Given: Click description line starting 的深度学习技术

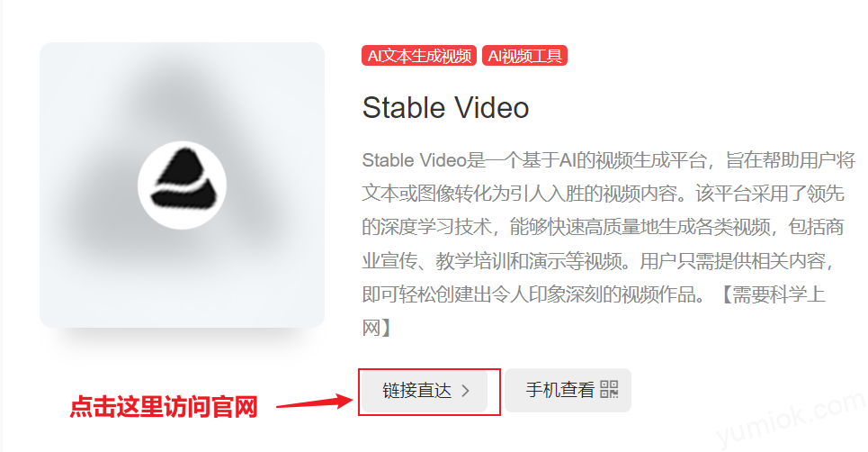Looking at the screenshot, I should point(603,227).
